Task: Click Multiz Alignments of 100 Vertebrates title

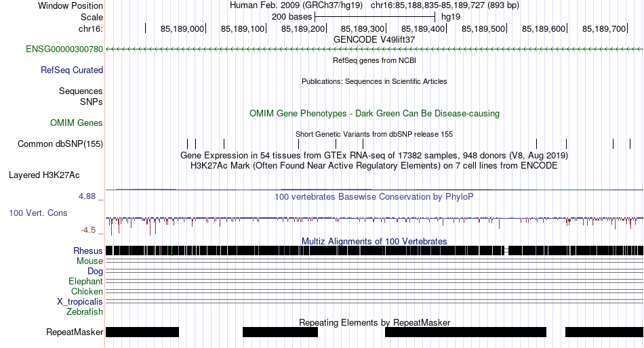Action: pos(374,241)
